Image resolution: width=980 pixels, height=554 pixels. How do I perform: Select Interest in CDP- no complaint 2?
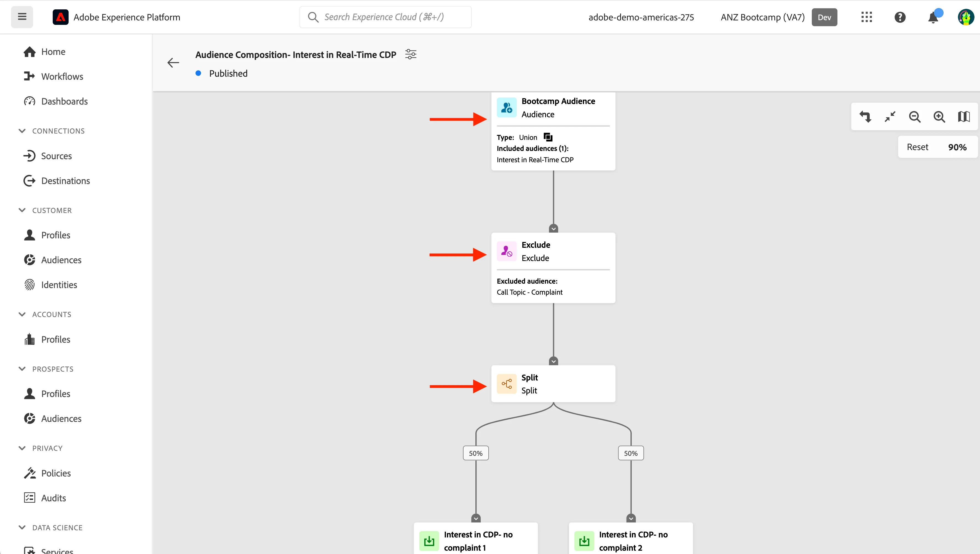point(631,538)
